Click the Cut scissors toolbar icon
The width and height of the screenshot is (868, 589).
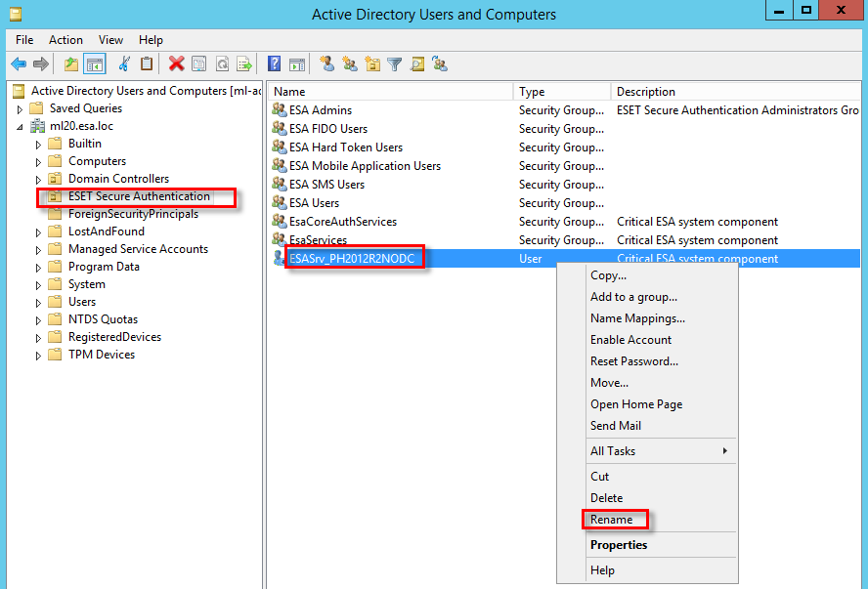pyautogui.click(x=124, y=64)
